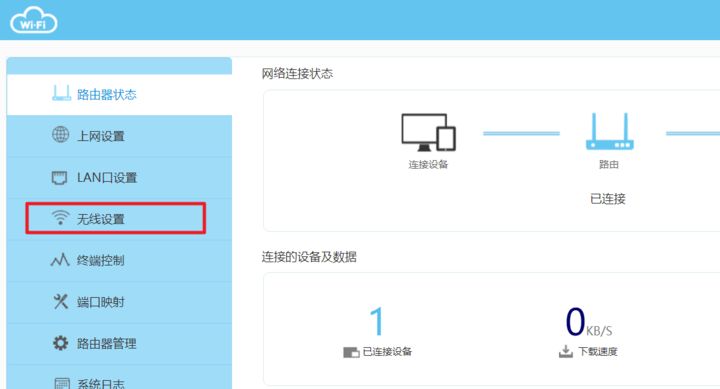This screenshot has height=389, width=720.
Task: Click the 已连接 status text
Action: pos(608,199)
